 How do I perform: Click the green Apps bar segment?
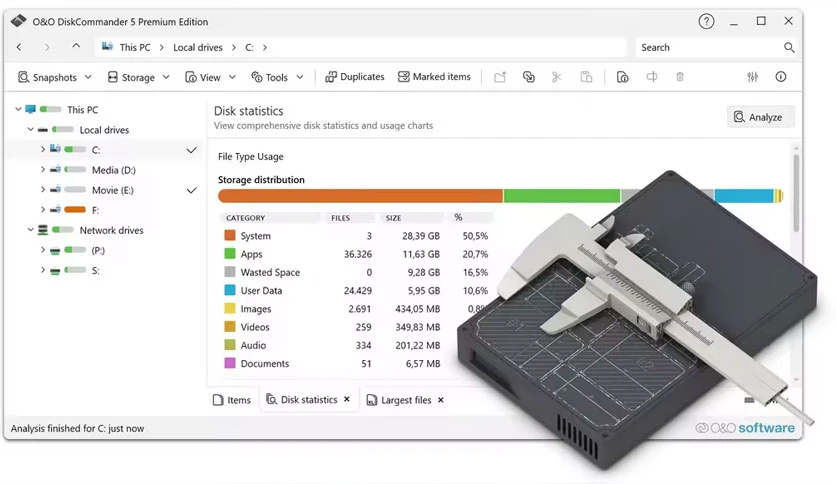coord(561,196)
